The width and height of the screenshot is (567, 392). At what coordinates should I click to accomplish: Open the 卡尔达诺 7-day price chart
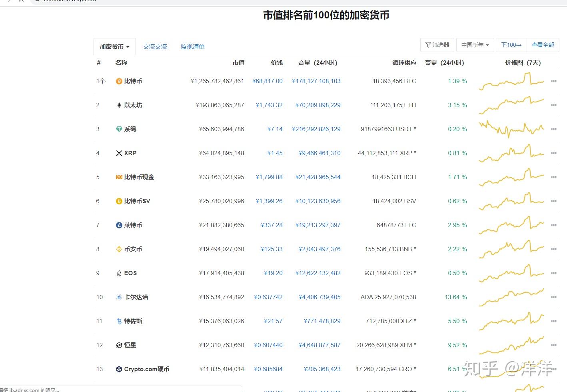(x=511, y=297)
